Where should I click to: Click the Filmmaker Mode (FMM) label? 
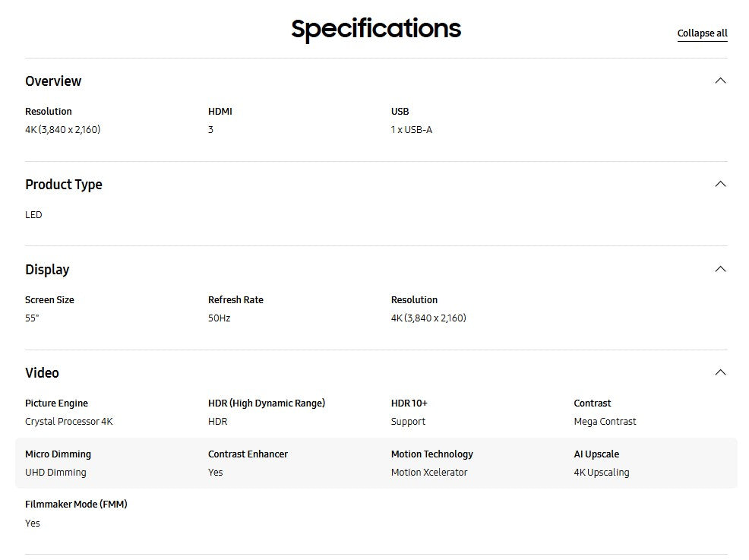[x=76, y=505]
